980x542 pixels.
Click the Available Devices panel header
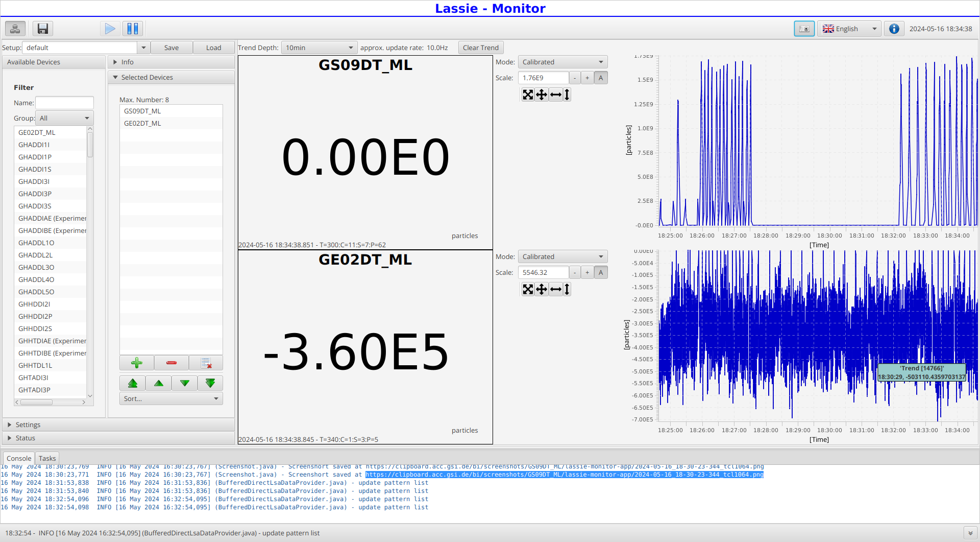point(54,62)
